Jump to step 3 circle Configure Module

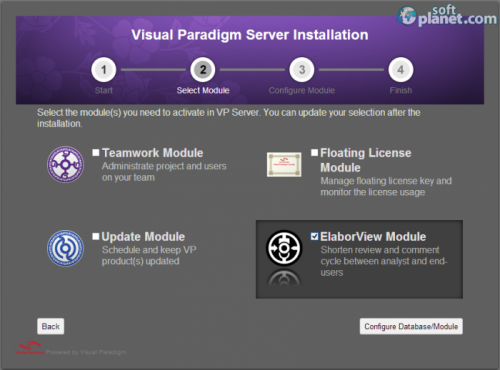pyautogui.click(x=302, y=70)
